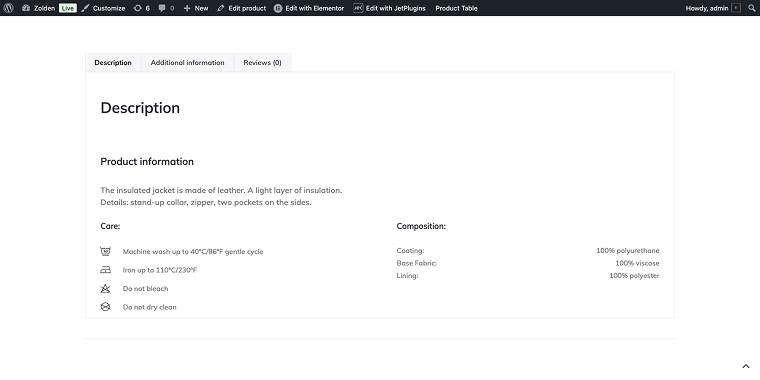Click the Description heading

coord(140,108)
